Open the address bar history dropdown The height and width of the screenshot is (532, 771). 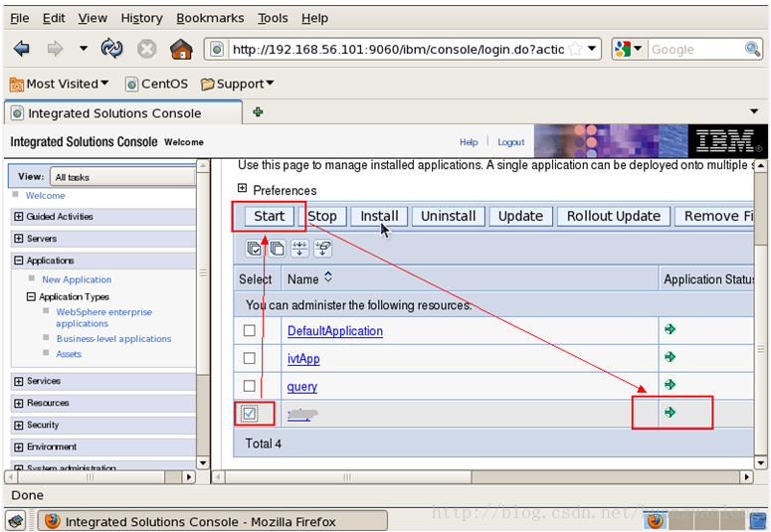592,49
